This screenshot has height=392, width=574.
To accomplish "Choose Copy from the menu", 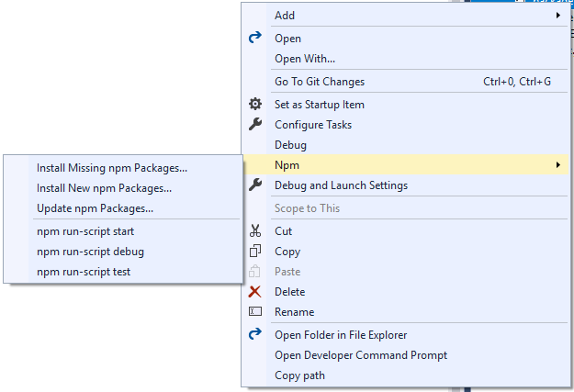I will click(x=405, y=252).
